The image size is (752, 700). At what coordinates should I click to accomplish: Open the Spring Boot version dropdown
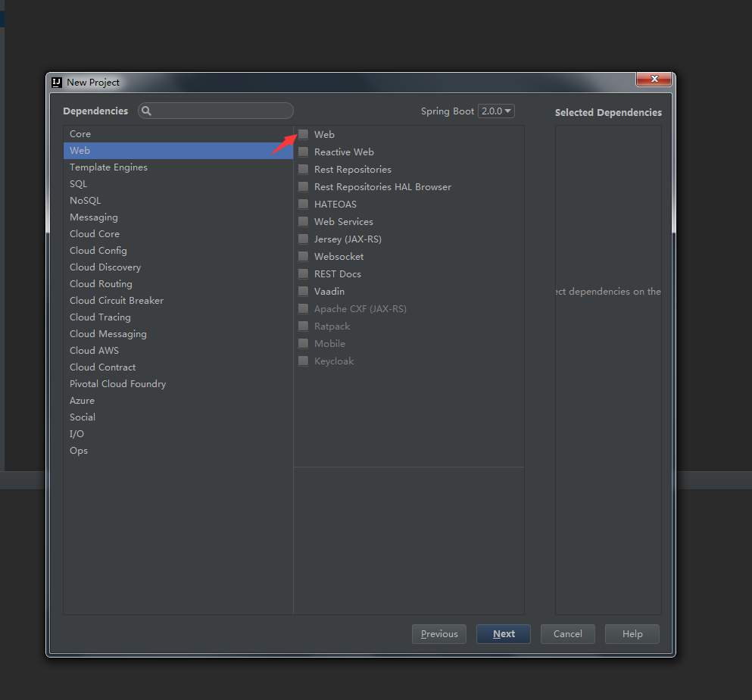click(496, 111)
